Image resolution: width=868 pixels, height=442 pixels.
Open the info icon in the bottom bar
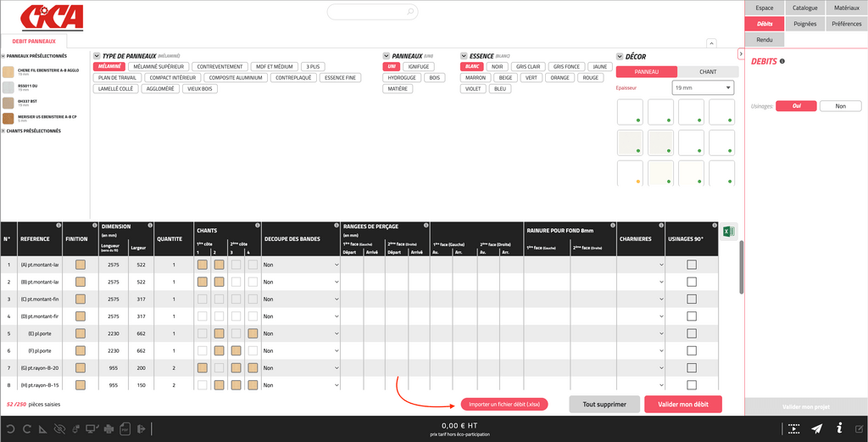[839, 428]
